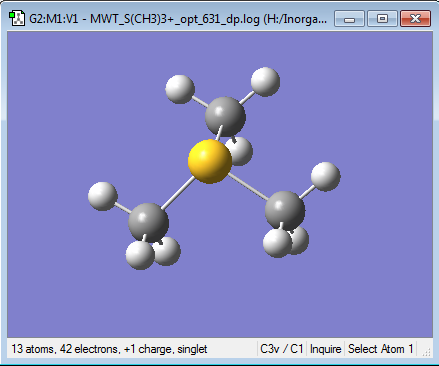Select the yellow sulfur atom
This screenshot has width=439, height=366.
(210, 161)
